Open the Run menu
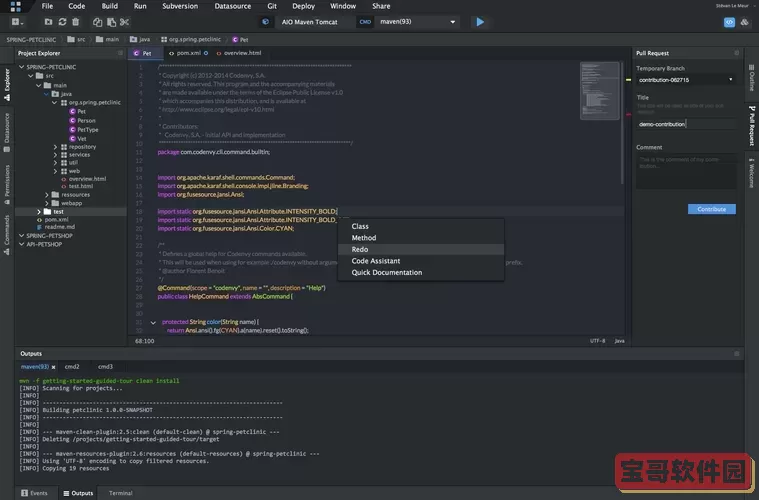The width and height of the screenshot is (759, 500). click(x=140, y=6)
